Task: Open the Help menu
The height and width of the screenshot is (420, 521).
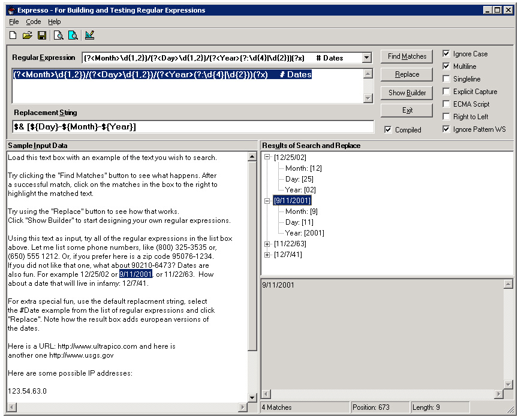Action: coord(55,22)
